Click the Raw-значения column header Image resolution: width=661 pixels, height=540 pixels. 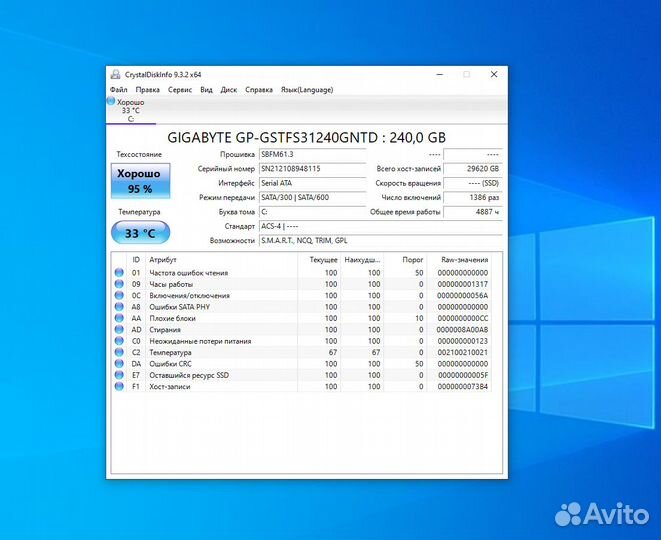463,259
